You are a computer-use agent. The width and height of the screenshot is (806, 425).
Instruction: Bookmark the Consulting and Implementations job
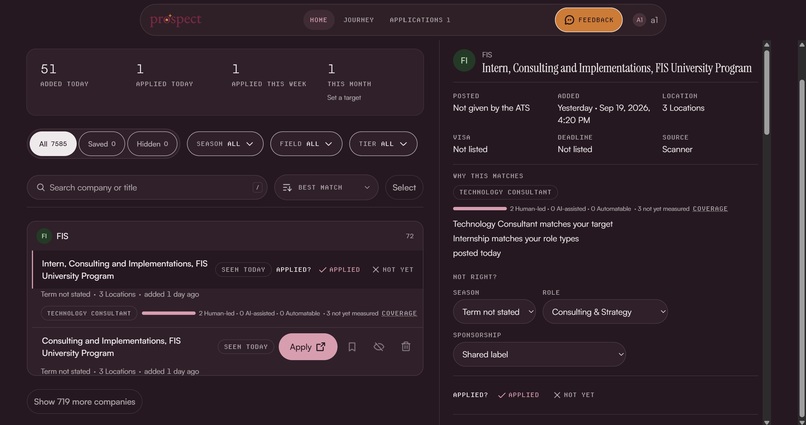coord(352,347)
